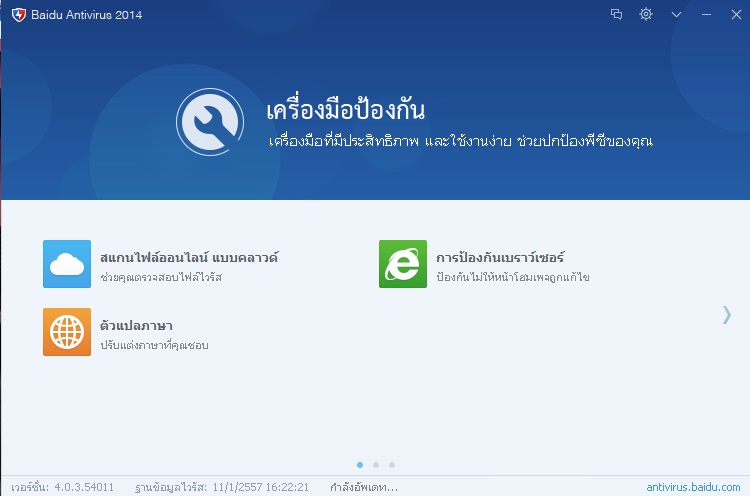Click the header subtitle about PC protection tools
750x496 pixels.
tap(461, 141)
